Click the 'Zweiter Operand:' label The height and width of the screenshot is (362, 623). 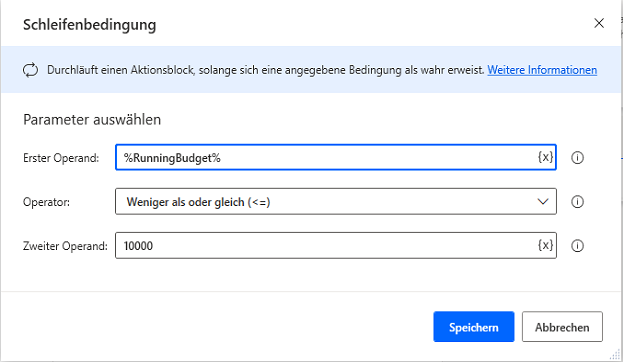coord(65,246)
